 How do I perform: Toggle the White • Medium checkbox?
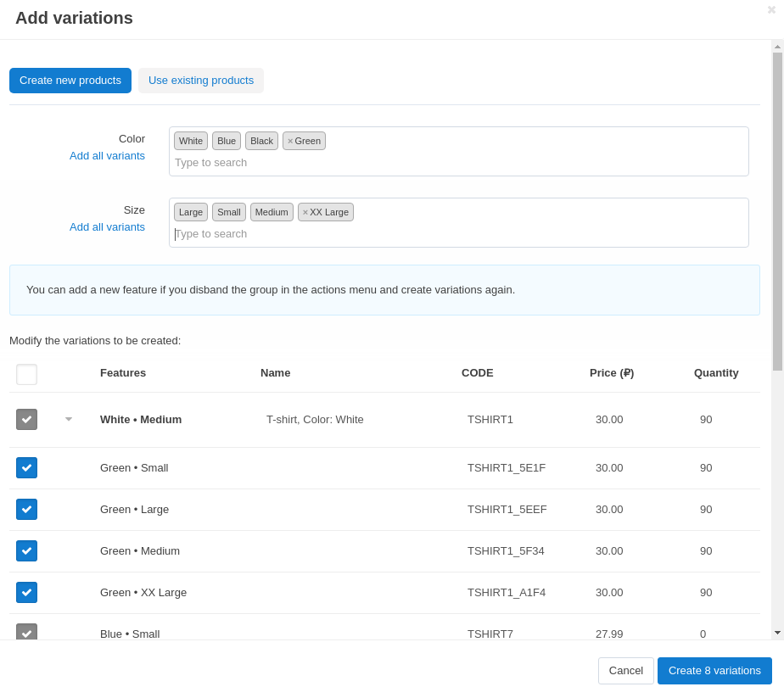(x=26, y=419)
